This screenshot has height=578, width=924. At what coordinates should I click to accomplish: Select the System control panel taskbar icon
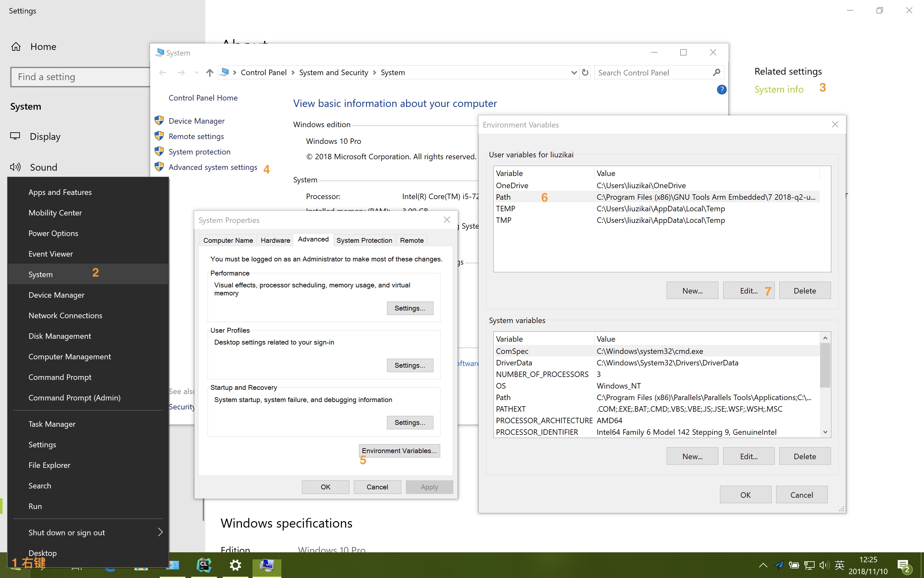pyautogui.click(x=267, y=565)
